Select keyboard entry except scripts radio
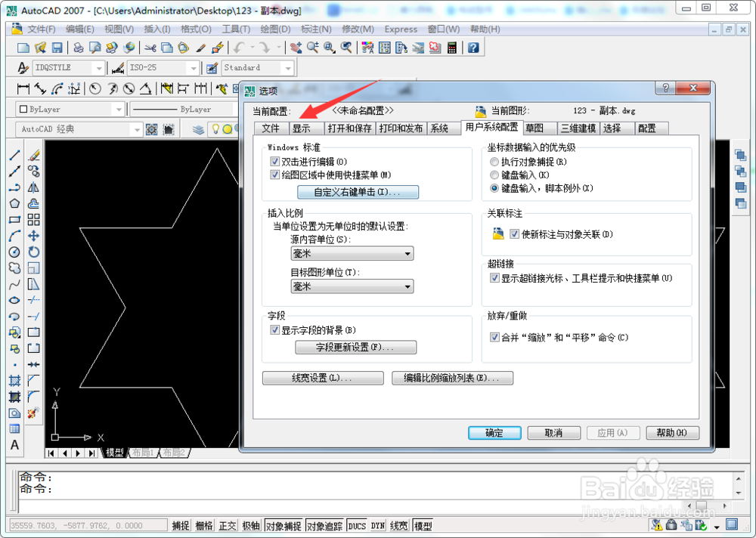This screenshot has width=756, height=538. 494,188
